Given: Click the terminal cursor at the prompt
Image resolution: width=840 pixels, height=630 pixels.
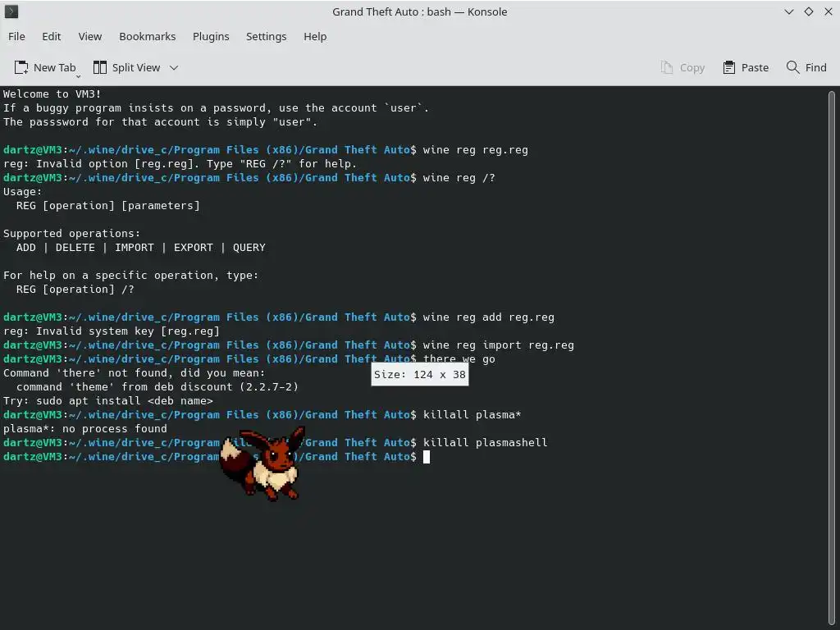Looking at the screenshot, I should coord(427,457).
